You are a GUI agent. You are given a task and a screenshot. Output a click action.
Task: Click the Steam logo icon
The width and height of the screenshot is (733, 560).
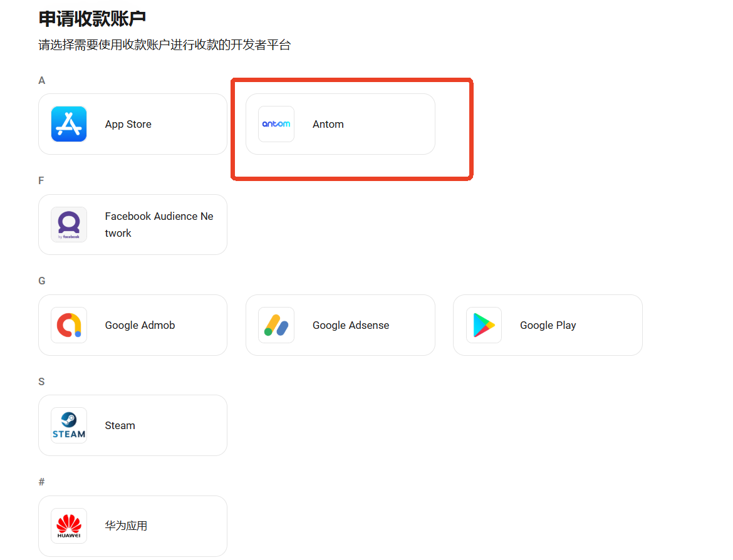point(69,425)
